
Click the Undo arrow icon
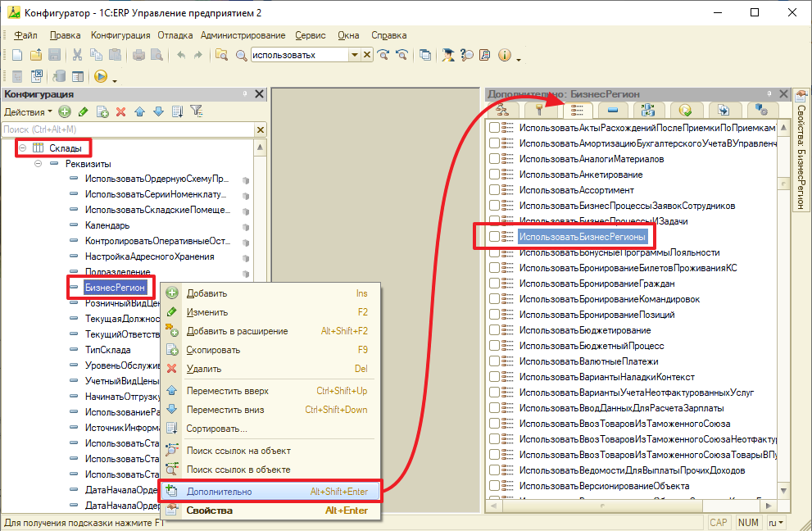pyautogui.click(x=181, y=55)
